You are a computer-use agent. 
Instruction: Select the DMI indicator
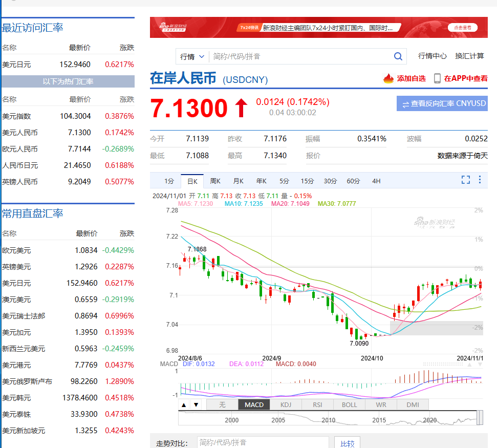pyautogui.click(x=413, y=405)
